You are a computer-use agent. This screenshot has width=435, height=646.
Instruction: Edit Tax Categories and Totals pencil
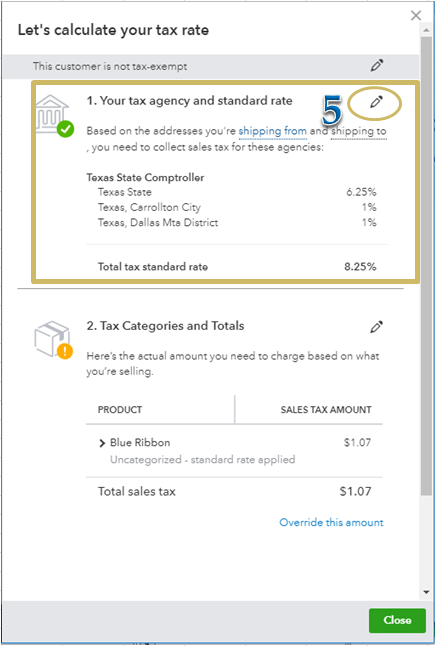pyautogui.click(x=376, y=327)
